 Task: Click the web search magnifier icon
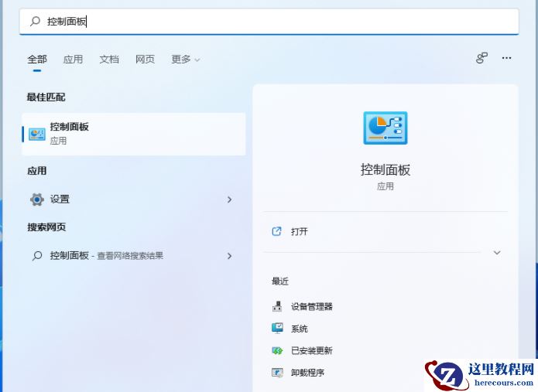click(x=37, y=256)
